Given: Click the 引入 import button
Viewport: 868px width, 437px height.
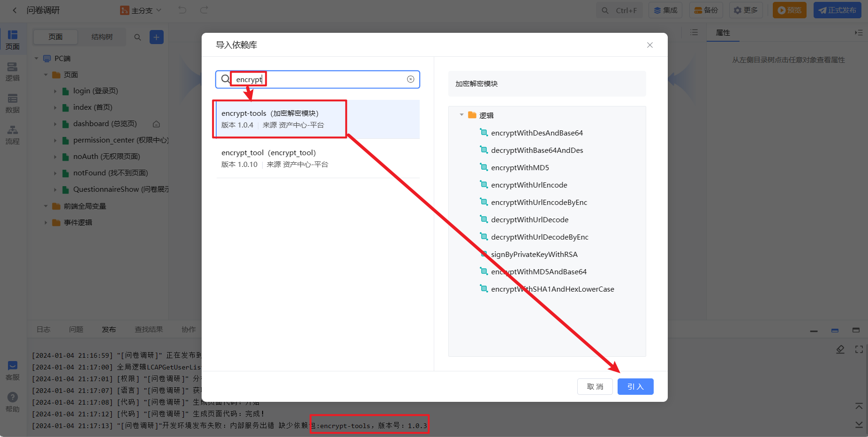Looking at the screenshot, I should coord(635,386).
